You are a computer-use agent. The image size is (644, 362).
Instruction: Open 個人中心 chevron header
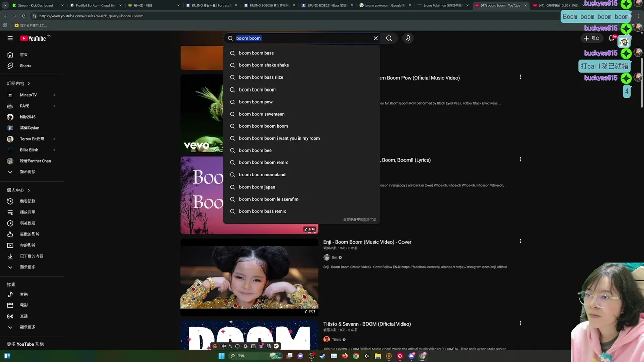19,190
